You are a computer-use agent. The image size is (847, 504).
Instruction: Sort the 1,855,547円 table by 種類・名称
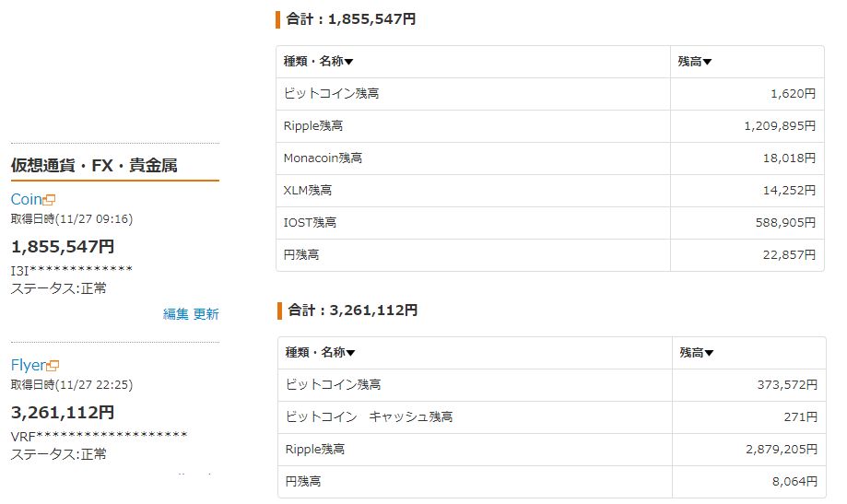click(319, 62)
